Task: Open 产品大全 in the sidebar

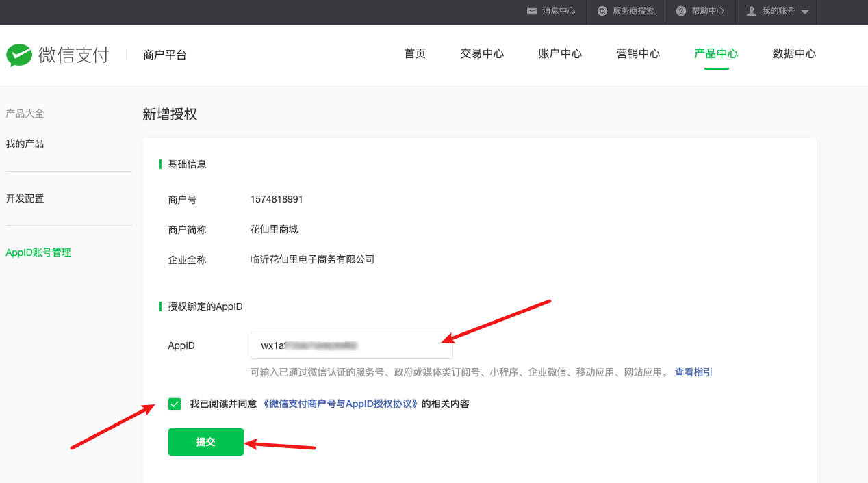Action: (25, 114)
